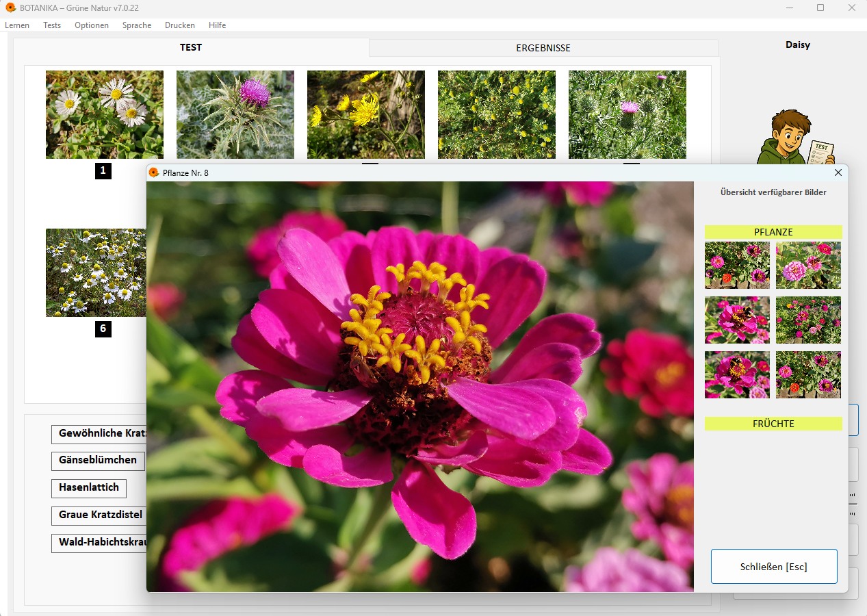Choose the 'Wald-Habichtskrau…' answer button

point(99,543)
